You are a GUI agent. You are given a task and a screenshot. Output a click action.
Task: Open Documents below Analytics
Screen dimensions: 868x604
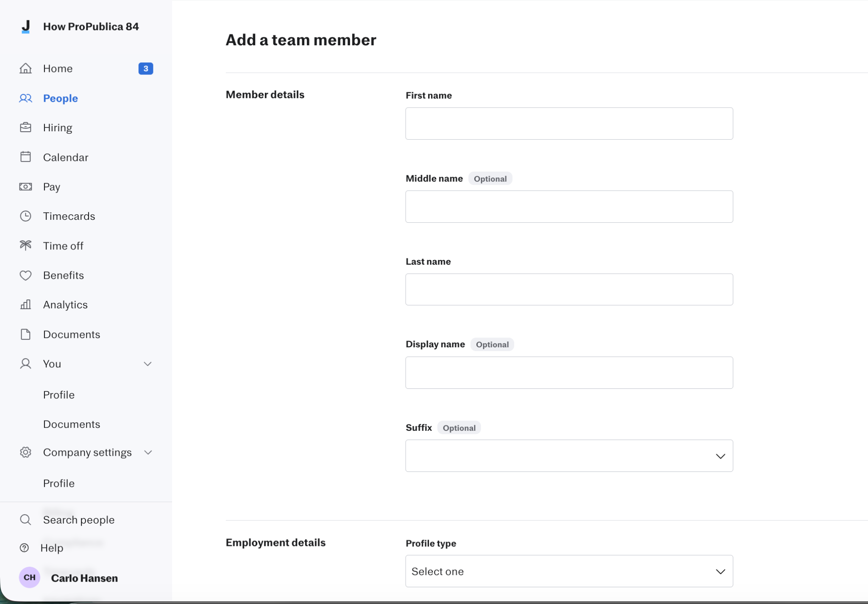tap(72, 334)
